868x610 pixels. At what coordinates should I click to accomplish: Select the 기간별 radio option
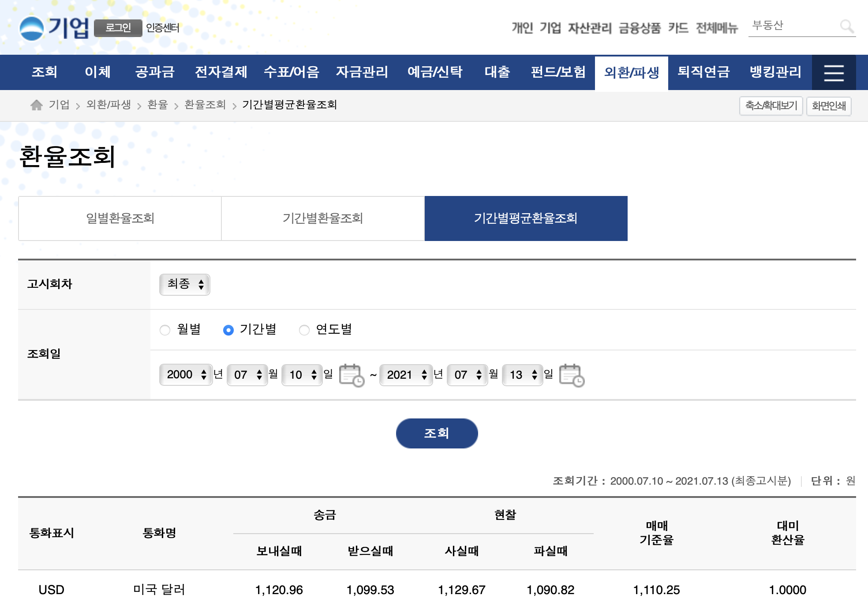(x=228, y=330)
